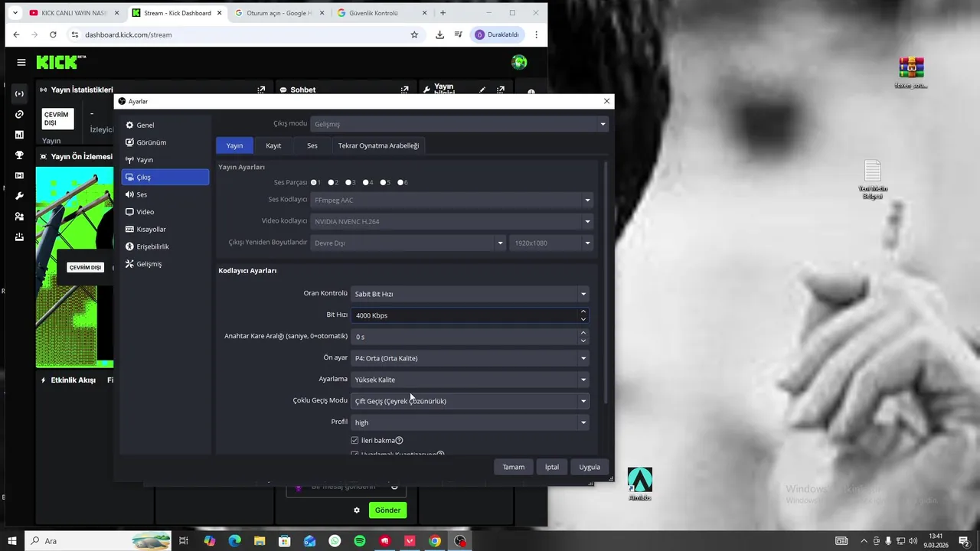The height and width of the screenshot is (551, 980).
Task: Open Spotify from the taskbar
Action: 360,541
